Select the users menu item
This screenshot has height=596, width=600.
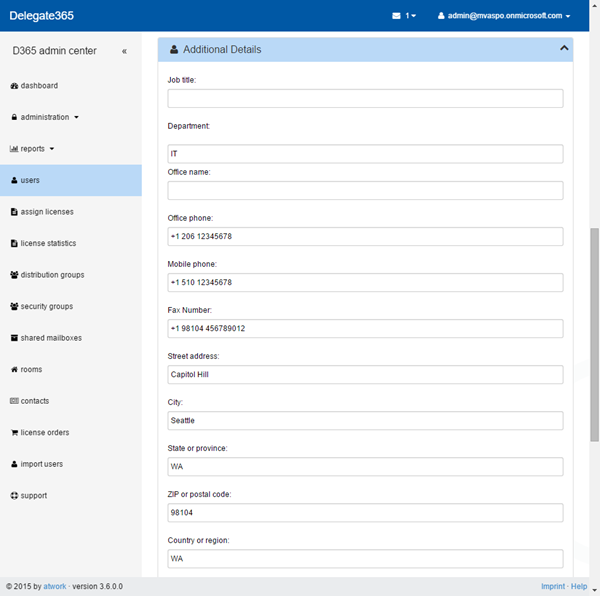[30, 180]
